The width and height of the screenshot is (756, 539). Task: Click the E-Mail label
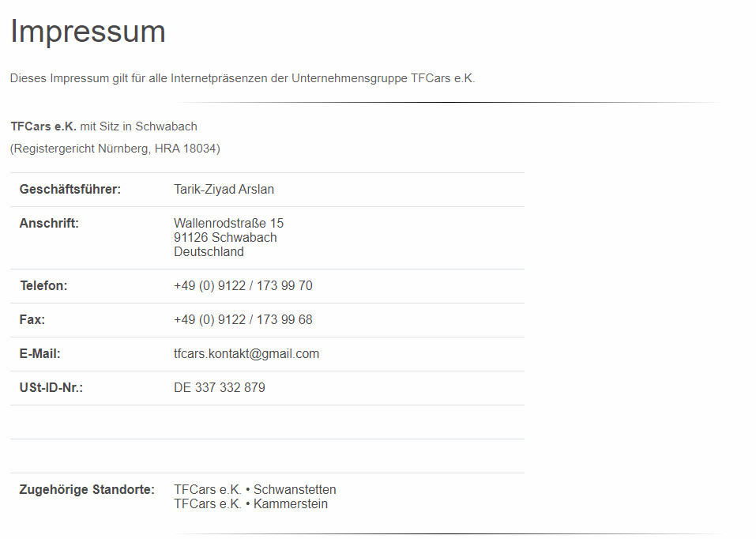pos(40,354)
